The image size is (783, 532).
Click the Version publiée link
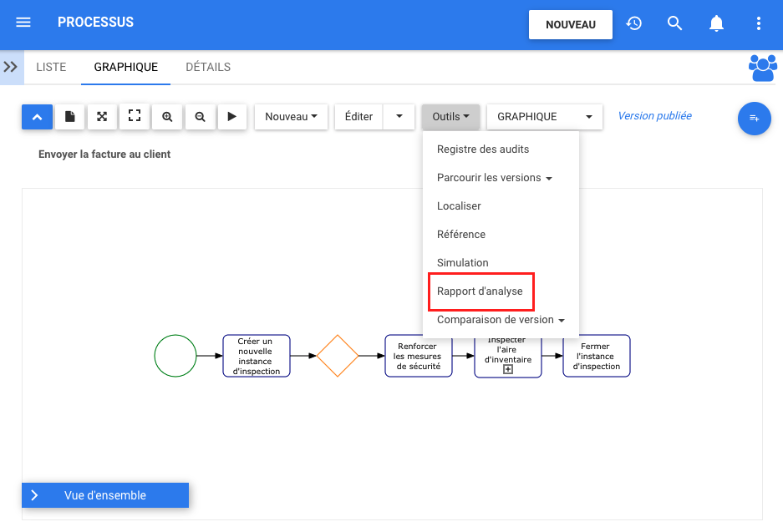tap(654, 116)
